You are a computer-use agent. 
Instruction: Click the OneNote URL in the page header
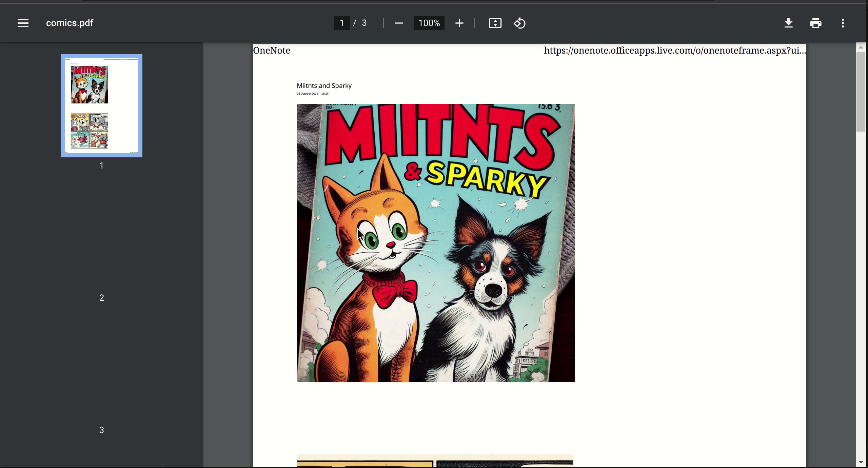674,51
